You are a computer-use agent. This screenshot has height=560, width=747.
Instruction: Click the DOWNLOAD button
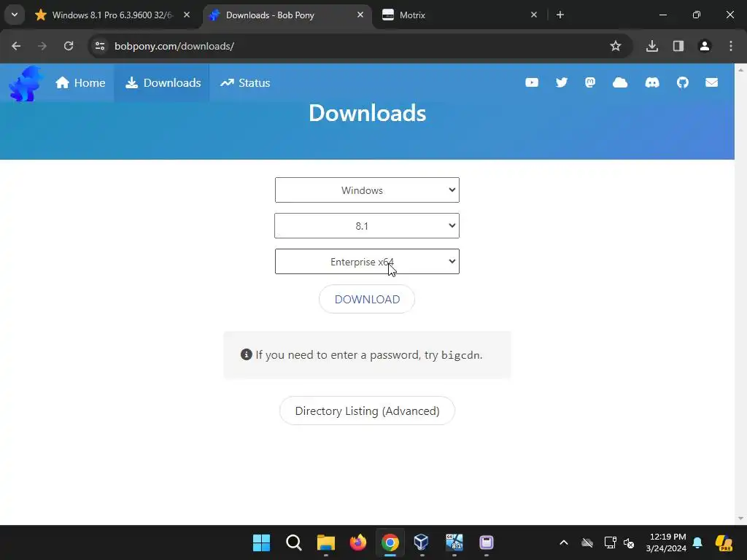click(x=367, y=299)
